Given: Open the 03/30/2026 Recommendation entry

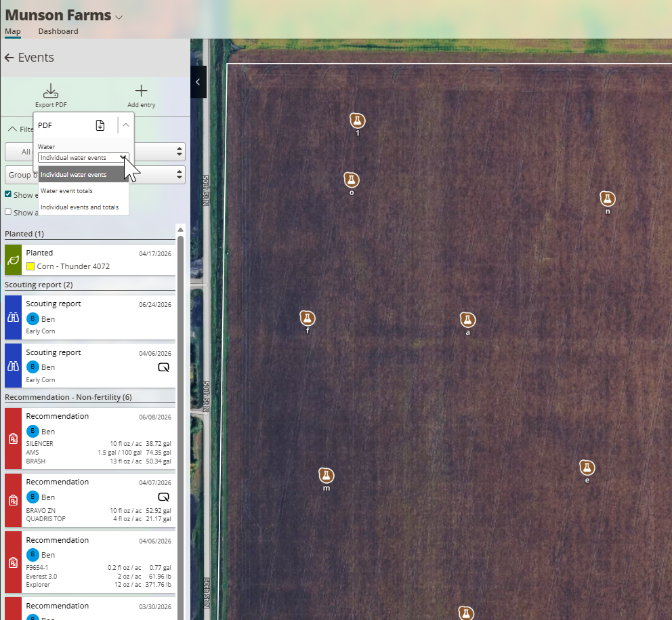Looking at the screenshot, I should tap(90, 609).
